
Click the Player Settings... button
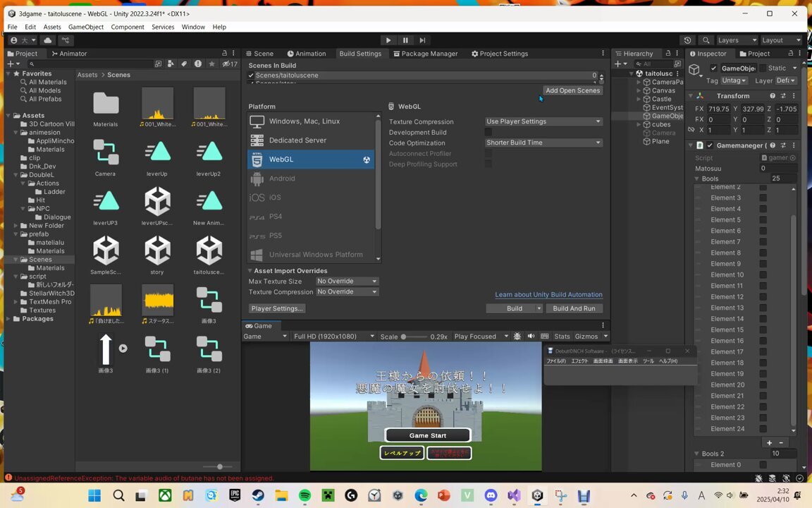(277, 308)
